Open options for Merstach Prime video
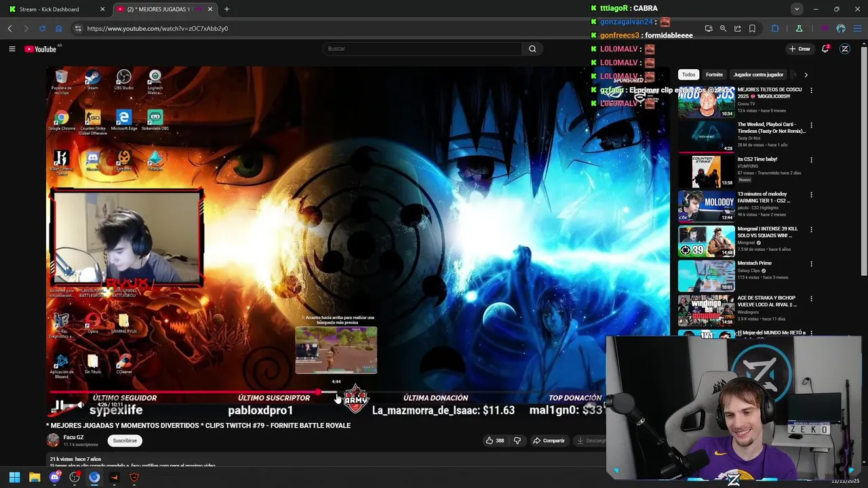868x488 pixels. click(x=811, y=264)
